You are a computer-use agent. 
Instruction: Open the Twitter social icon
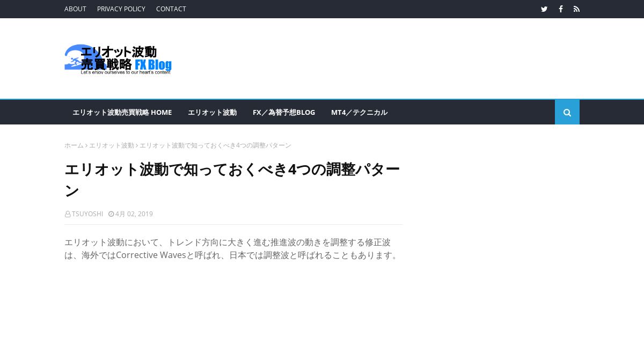(544, 9)
